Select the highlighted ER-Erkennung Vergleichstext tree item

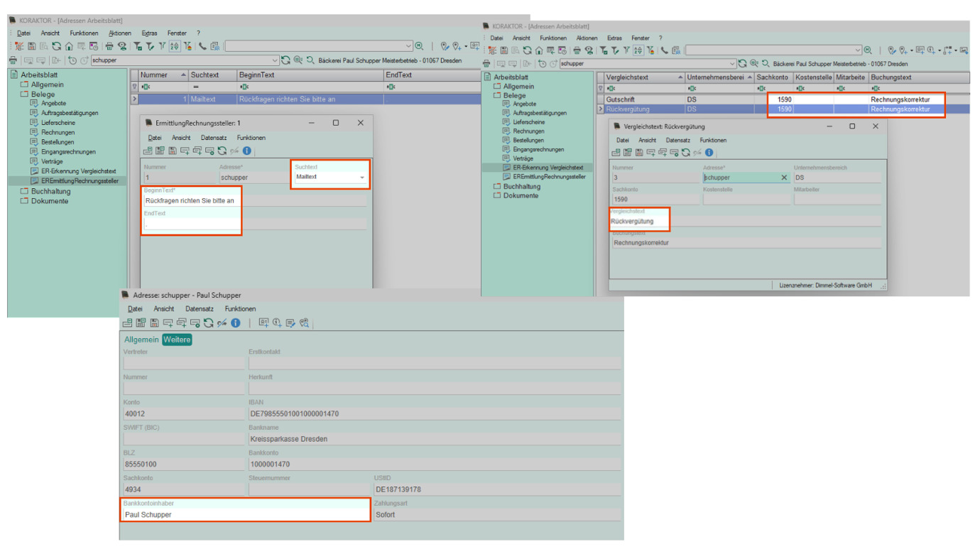[548, 168]
